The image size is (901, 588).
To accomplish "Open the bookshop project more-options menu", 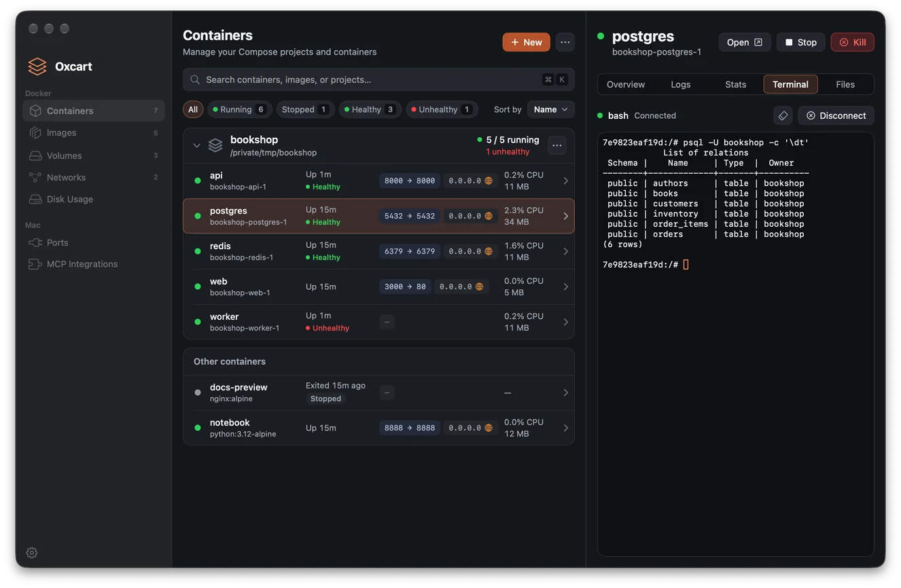I will point(556,145).
